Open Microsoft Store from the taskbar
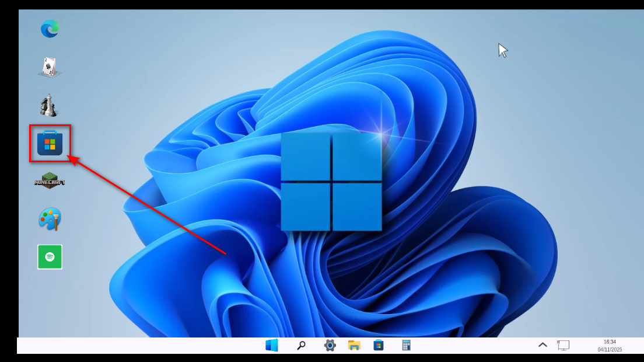This screenshot has height=362, width=644. [x=379, y=345]
